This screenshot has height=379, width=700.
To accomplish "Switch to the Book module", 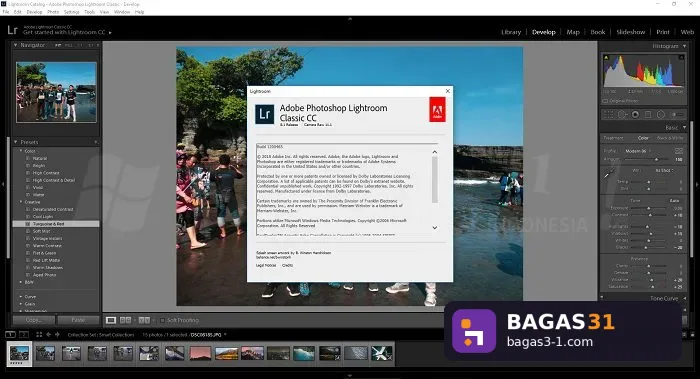I will pos(597,32).
